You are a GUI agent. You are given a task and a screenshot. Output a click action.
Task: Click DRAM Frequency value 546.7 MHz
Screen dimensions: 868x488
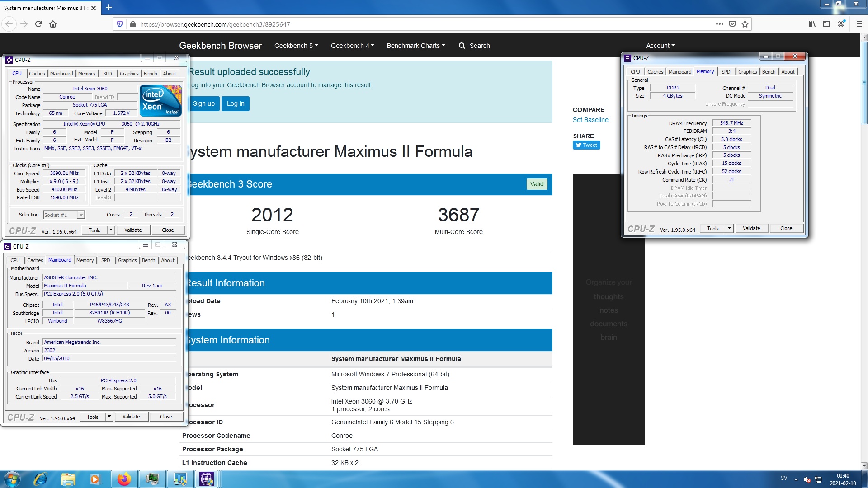coord(731,123)
